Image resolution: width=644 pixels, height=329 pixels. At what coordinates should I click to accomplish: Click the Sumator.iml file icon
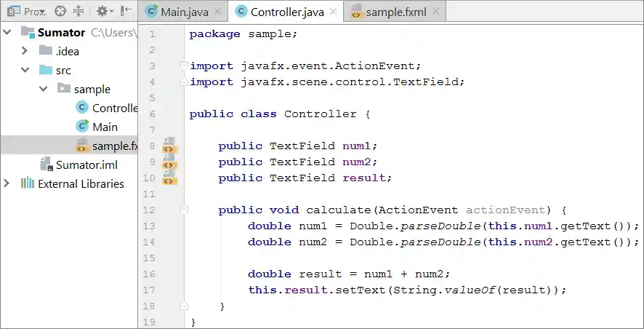point(46,164)
